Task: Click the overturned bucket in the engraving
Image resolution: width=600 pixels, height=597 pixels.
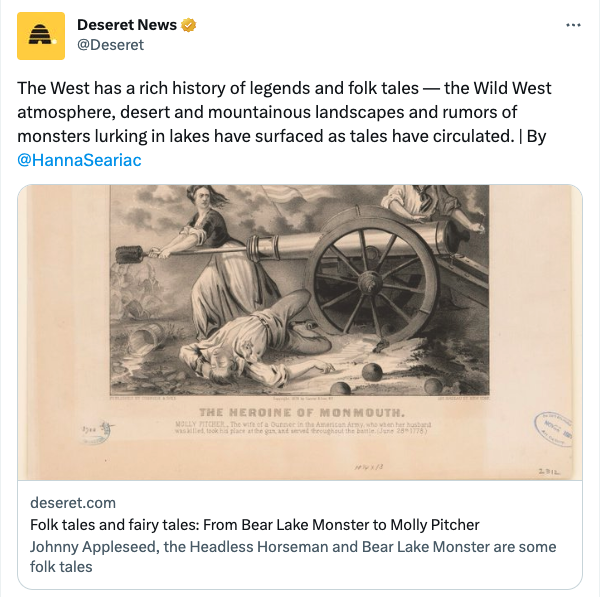Action: (148, 335)
